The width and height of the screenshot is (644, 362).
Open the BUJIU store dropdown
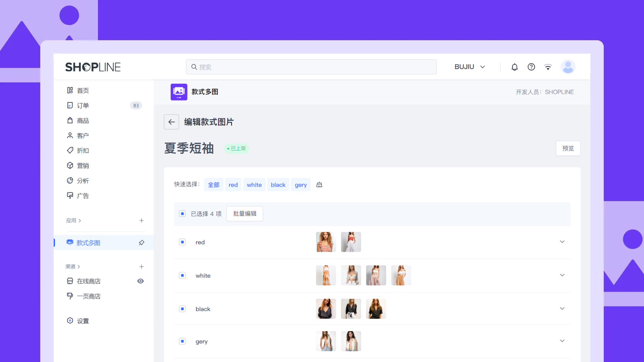pos(470,67)
